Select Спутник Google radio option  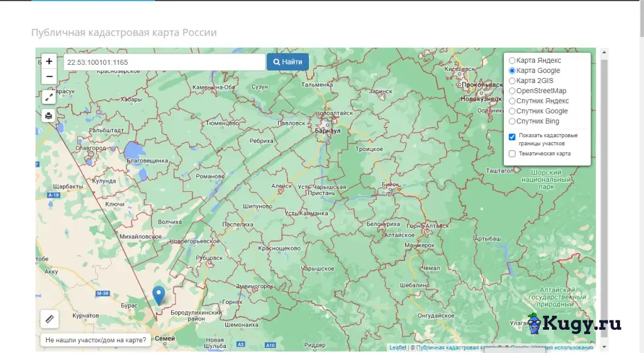(x=512, y=111)
